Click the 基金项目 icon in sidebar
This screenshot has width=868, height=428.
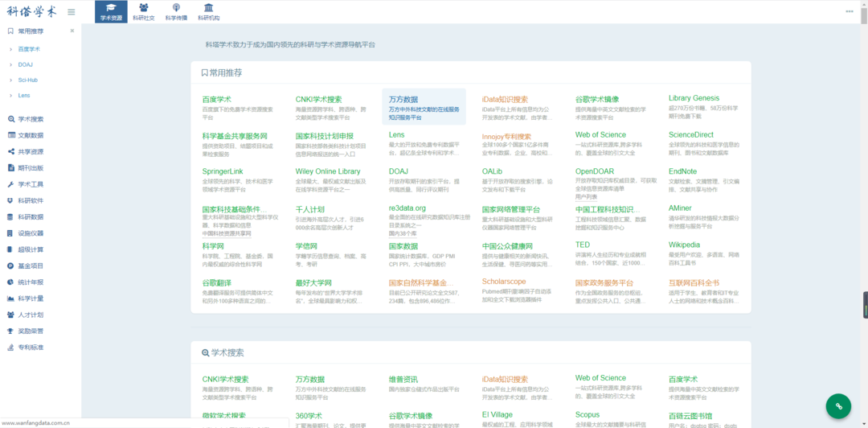pyautogui.click(x=11, y=266)
